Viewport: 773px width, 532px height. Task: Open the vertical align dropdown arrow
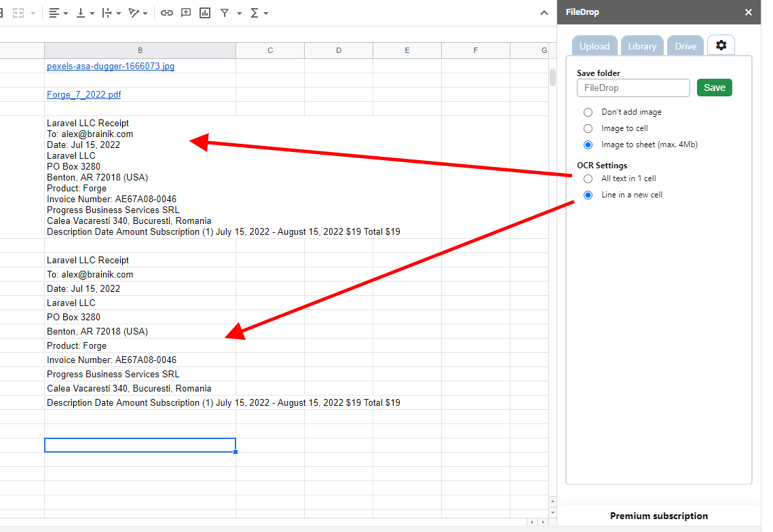coord(92,14)
